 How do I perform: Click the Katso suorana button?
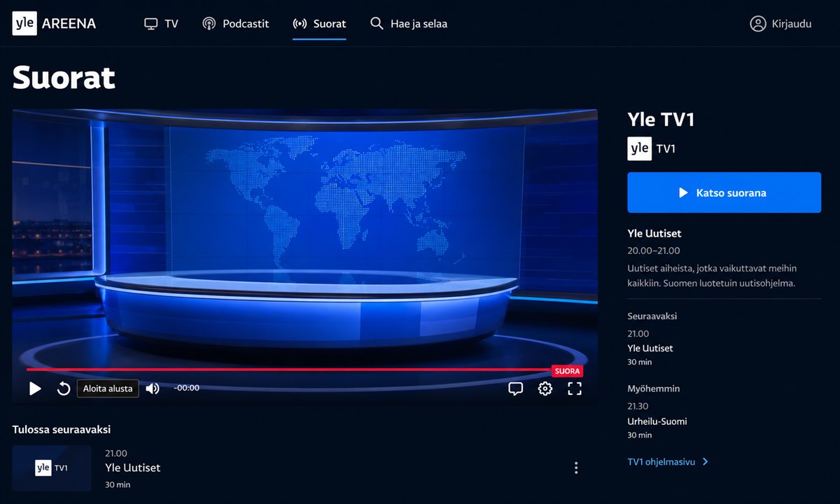coord(724,192)
